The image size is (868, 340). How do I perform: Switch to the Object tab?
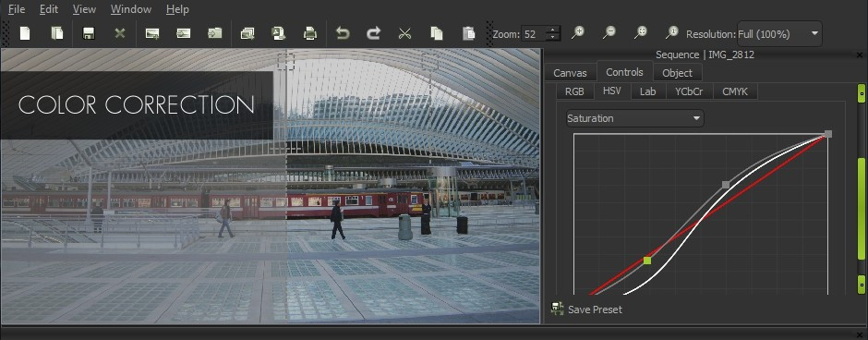pyautogui.click(x=677, y=73)
